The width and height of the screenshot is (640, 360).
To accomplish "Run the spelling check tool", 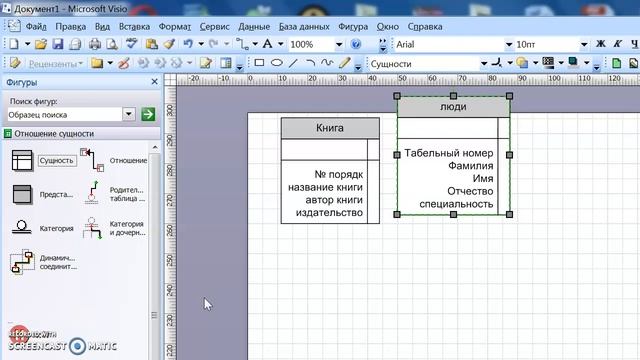I will [x=131, y=44].
